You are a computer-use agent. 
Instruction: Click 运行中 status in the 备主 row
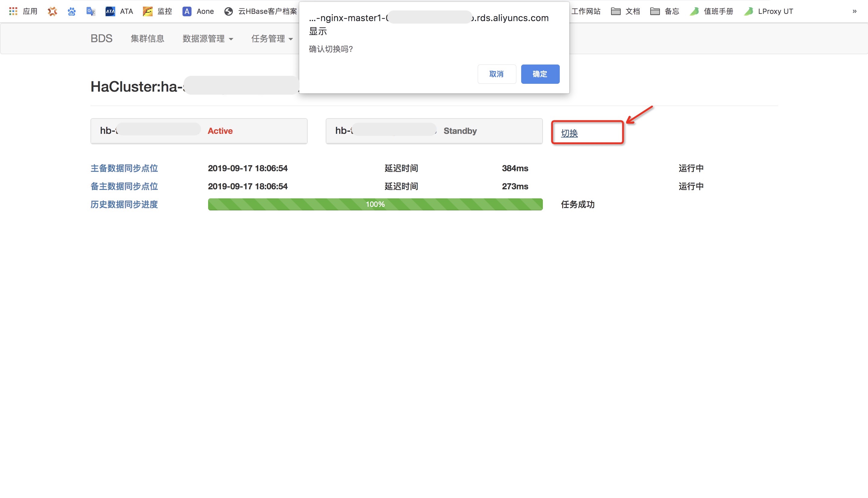691,186
